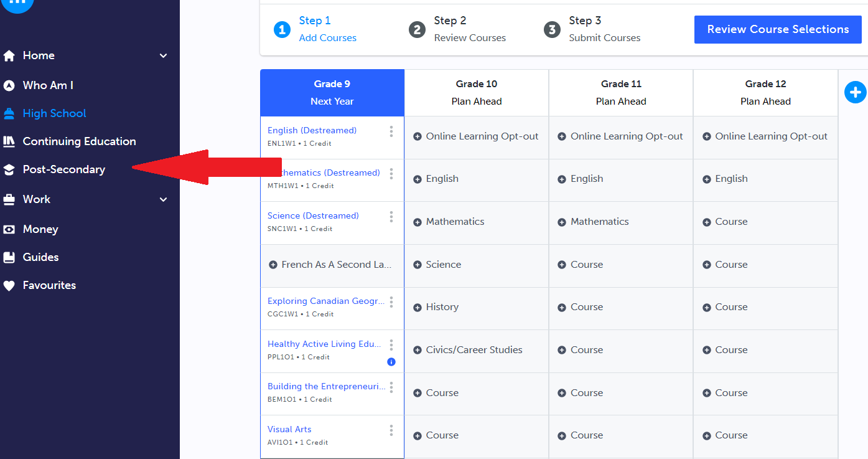Open the English (Destreamed) course link

312,131
